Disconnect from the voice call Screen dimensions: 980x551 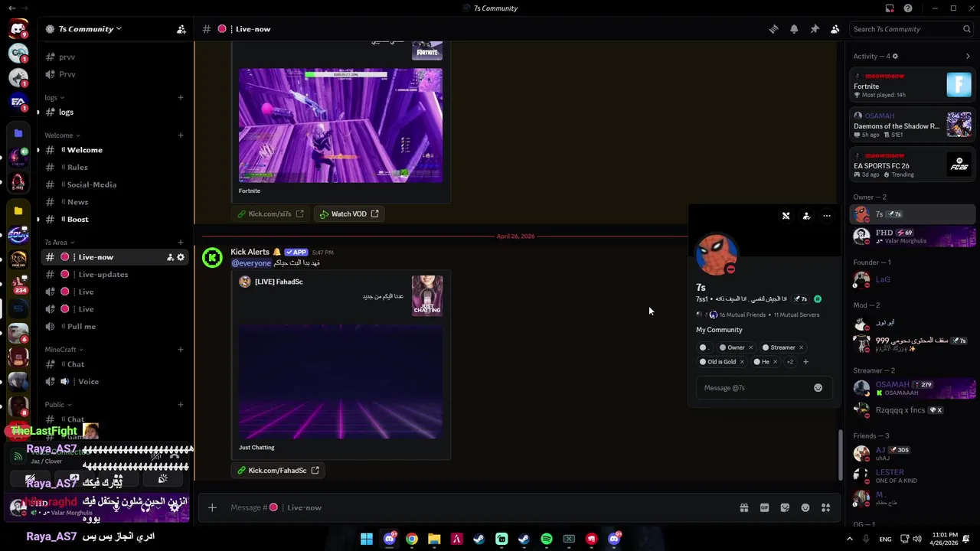point(175,456)
